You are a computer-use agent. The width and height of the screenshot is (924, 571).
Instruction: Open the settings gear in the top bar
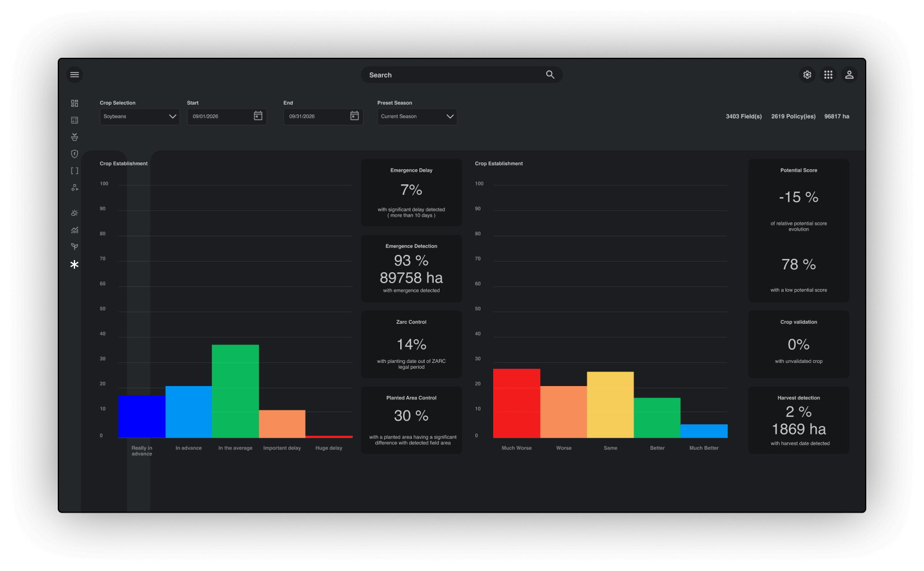(x=807, y=75)
